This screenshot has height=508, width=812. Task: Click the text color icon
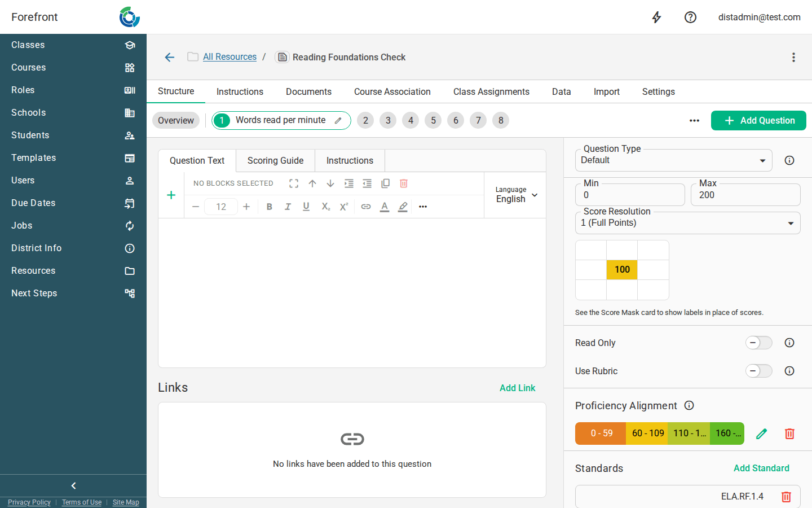pyautogui.click(x=385, y=207)
